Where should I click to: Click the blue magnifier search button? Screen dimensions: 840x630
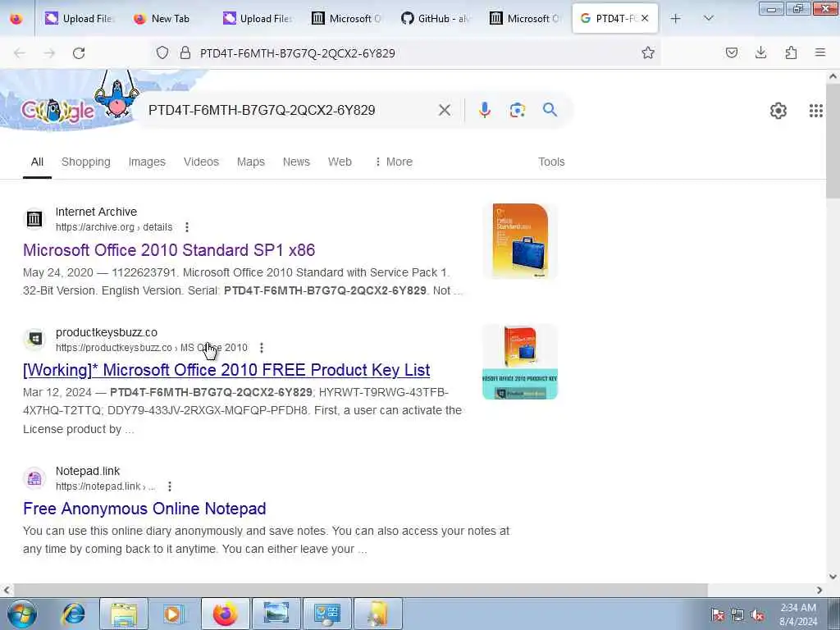click(x=550, y=110)
